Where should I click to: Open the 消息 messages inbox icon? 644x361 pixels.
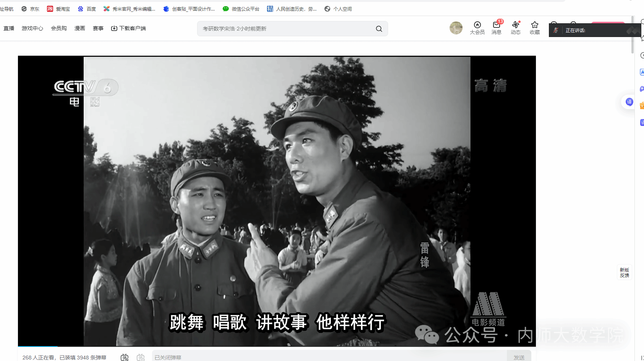click(x=497, y=28)
